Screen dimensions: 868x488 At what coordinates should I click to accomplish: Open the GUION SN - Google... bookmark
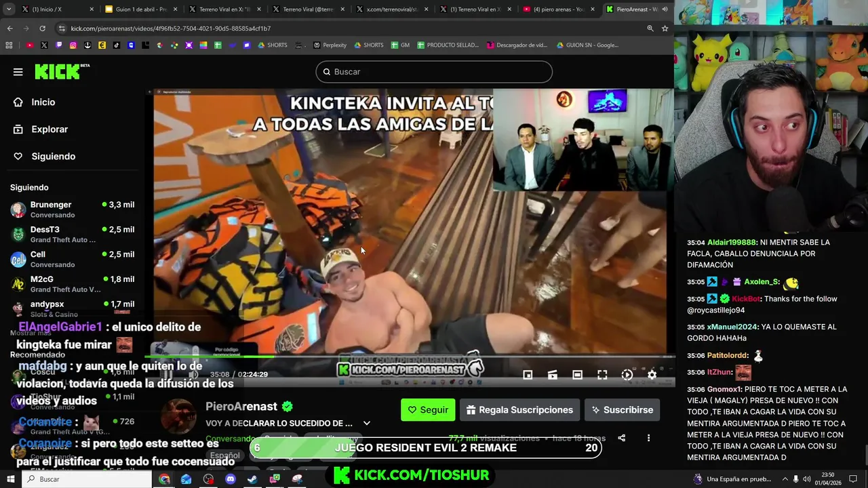tap(587, 45)
